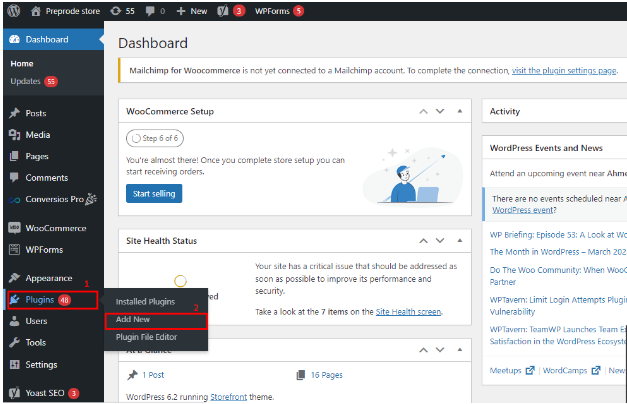Move At a Glance panel up
627x404 pixels.
point(423,350)
